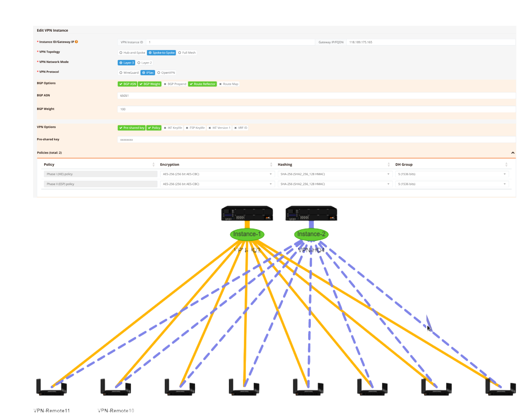Enable the VRF ID option

241,128
